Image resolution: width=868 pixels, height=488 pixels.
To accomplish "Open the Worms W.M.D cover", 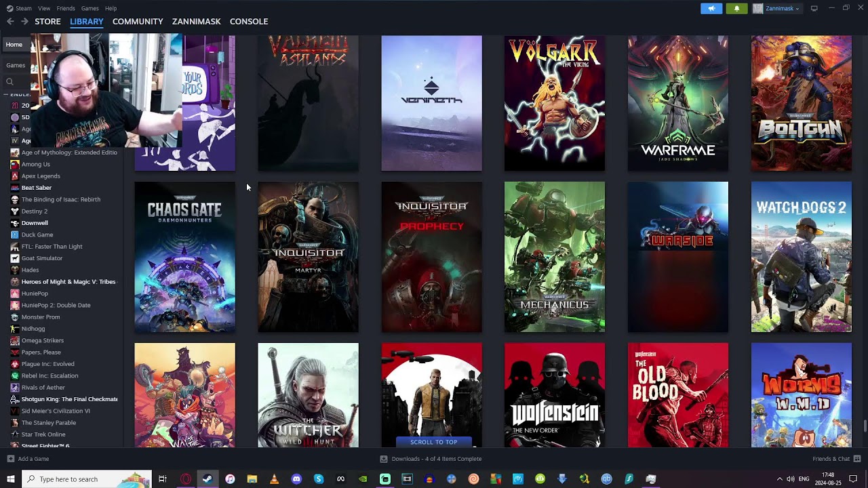I will point(801,395).
